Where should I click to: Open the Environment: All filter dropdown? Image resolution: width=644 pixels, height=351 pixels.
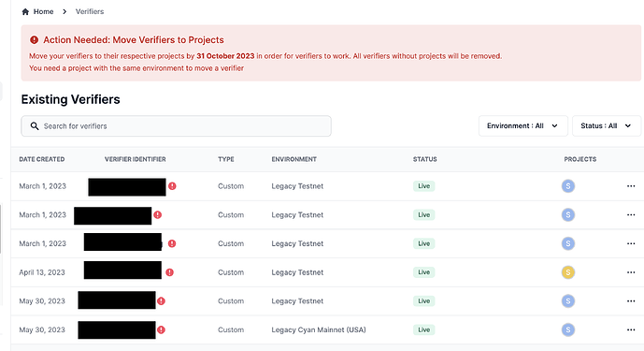pos(522,126)
